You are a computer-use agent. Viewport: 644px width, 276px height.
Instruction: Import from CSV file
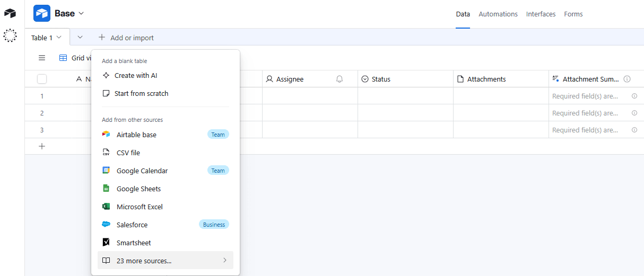coord(128,153)
